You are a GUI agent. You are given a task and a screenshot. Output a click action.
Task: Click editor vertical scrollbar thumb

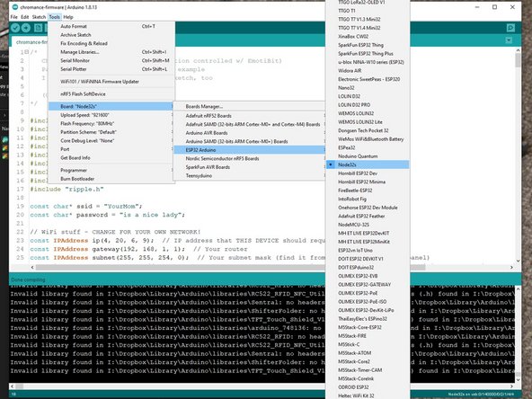pos(518,61)
